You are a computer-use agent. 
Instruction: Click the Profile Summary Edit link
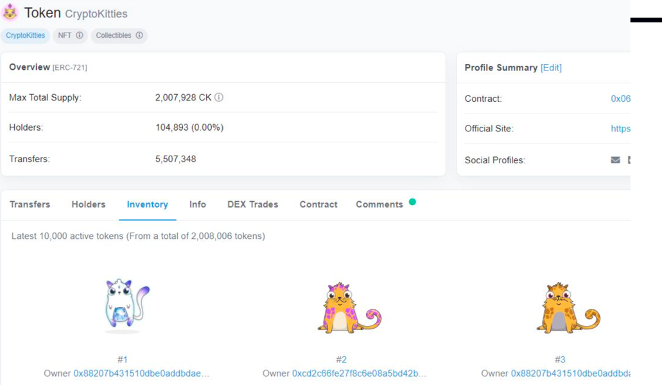[x=551, y=68]
